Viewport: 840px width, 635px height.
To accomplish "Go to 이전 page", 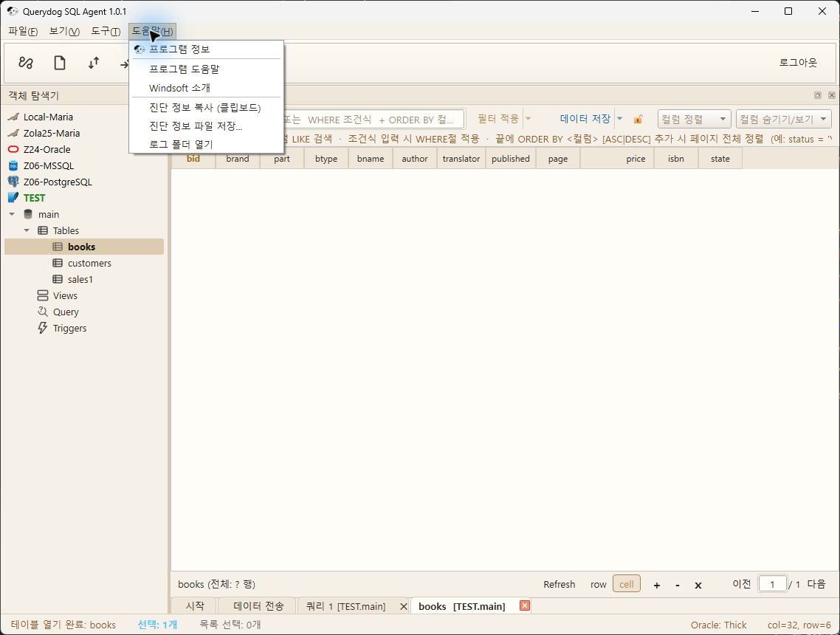I will click(741, 584).
